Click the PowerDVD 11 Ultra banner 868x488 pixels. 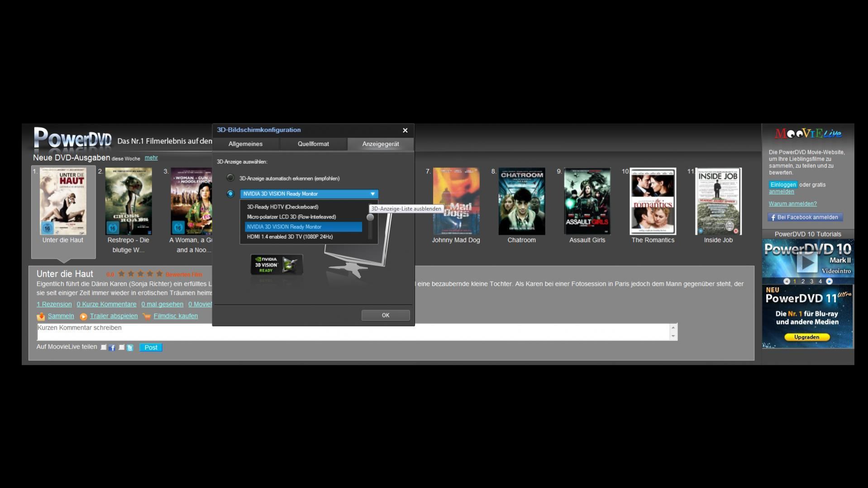pos(808,317)
